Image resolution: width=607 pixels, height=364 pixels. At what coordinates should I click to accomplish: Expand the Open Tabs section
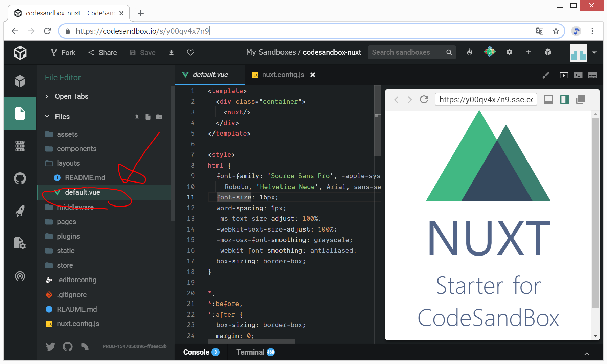click(47, 96)
